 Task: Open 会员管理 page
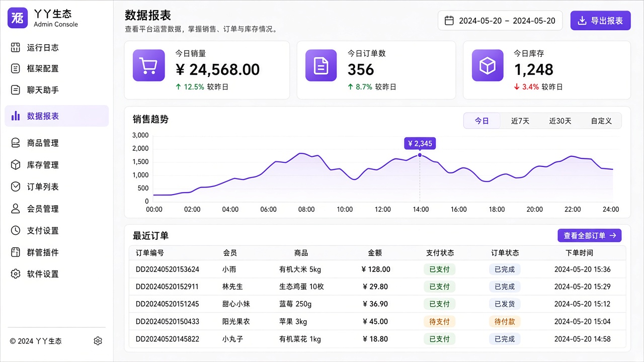56,209
